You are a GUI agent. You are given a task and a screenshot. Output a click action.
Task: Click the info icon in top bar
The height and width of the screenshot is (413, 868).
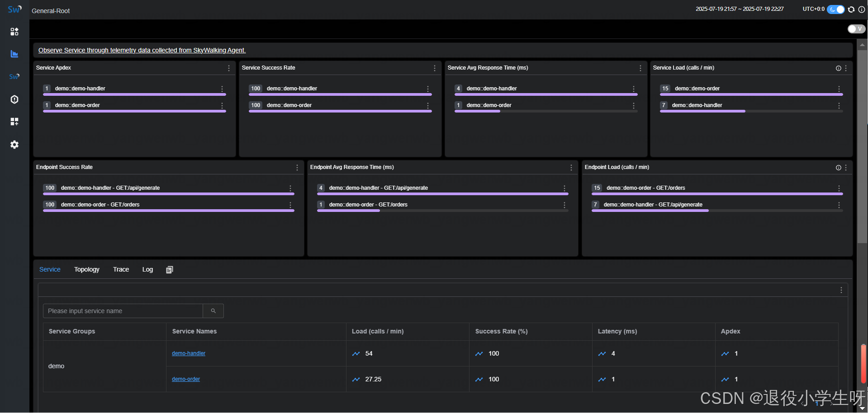click(862, 9)
